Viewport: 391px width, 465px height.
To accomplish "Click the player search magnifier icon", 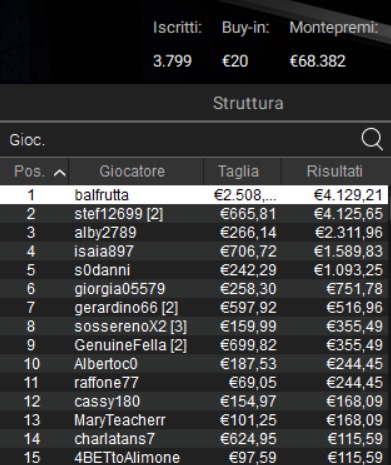I will [x=372, y=139].
